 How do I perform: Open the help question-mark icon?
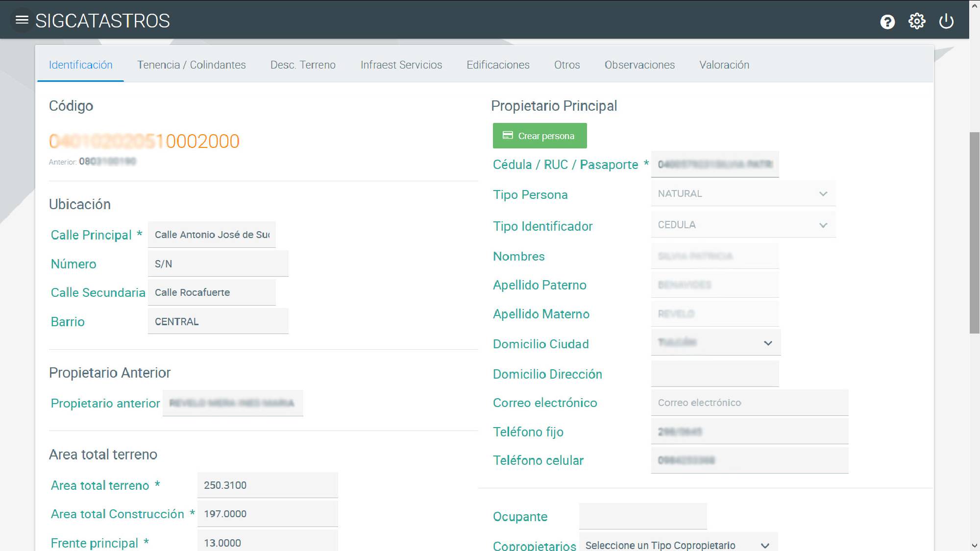tap(887, 22)
